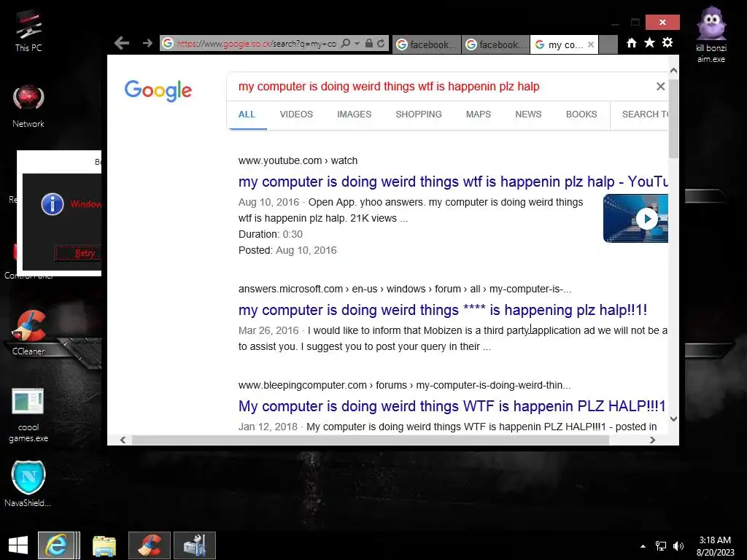Click the toolbox taskbar icon

tap(195, 545)
